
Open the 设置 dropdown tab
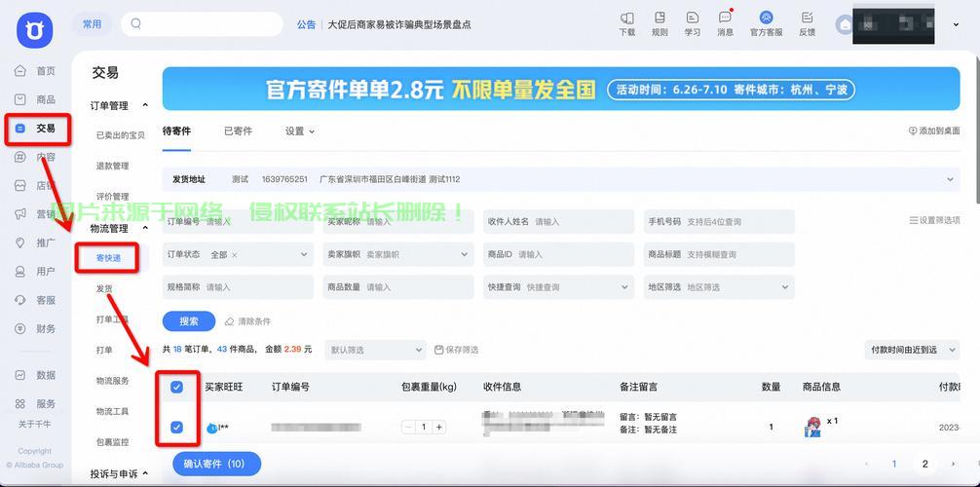pos(300,131)
